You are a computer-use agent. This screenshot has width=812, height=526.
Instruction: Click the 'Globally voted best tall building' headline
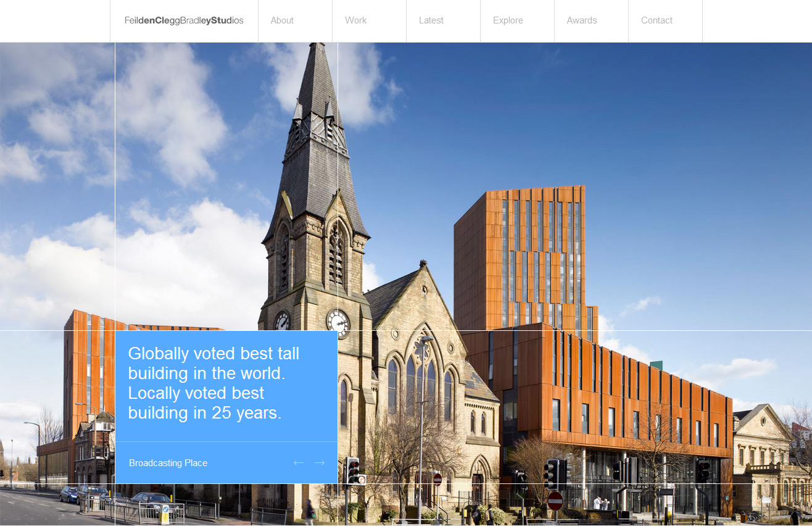point(213,383)
